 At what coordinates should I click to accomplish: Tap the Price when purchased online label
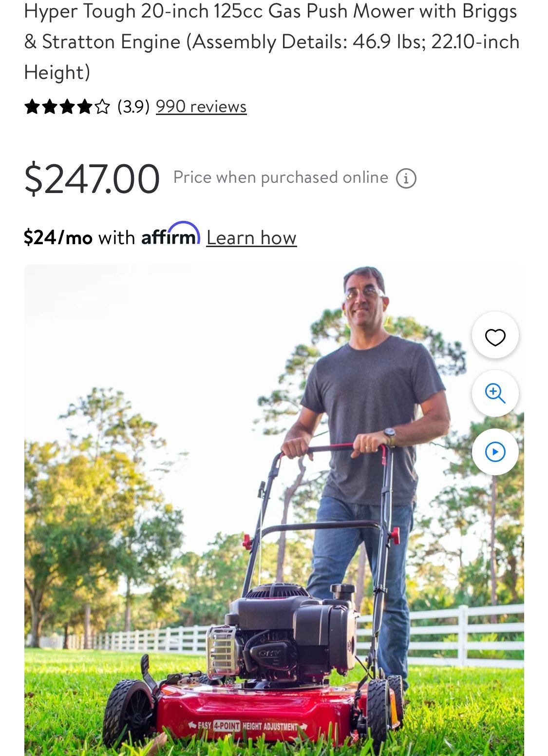[281, 177]
